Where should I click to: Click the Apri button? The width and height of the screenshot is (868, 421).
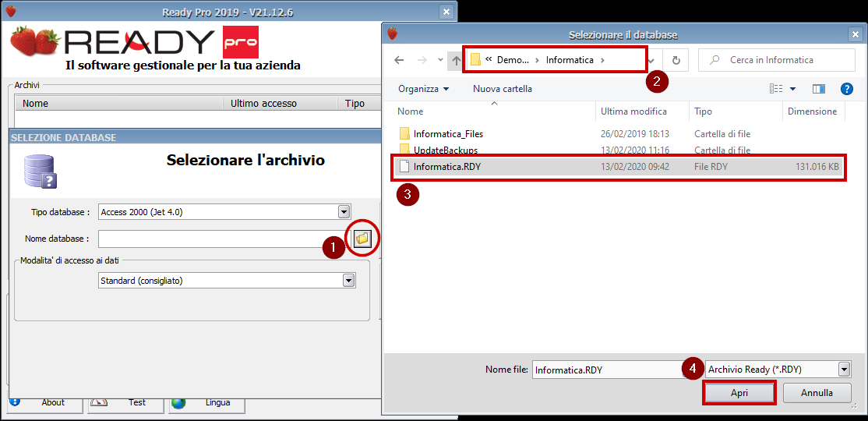(739, 393)
